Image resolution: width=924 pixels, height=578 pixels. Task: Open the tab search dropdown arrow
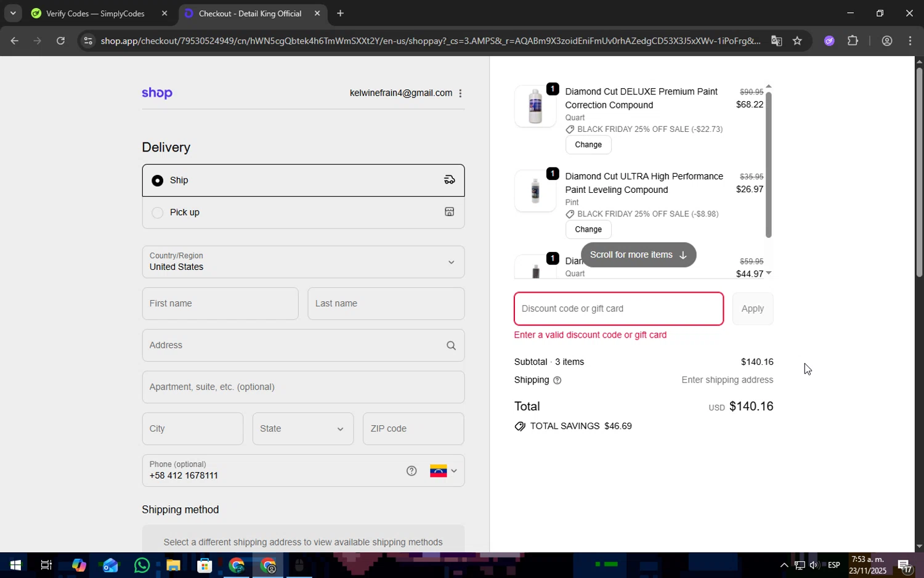point(12,14)
